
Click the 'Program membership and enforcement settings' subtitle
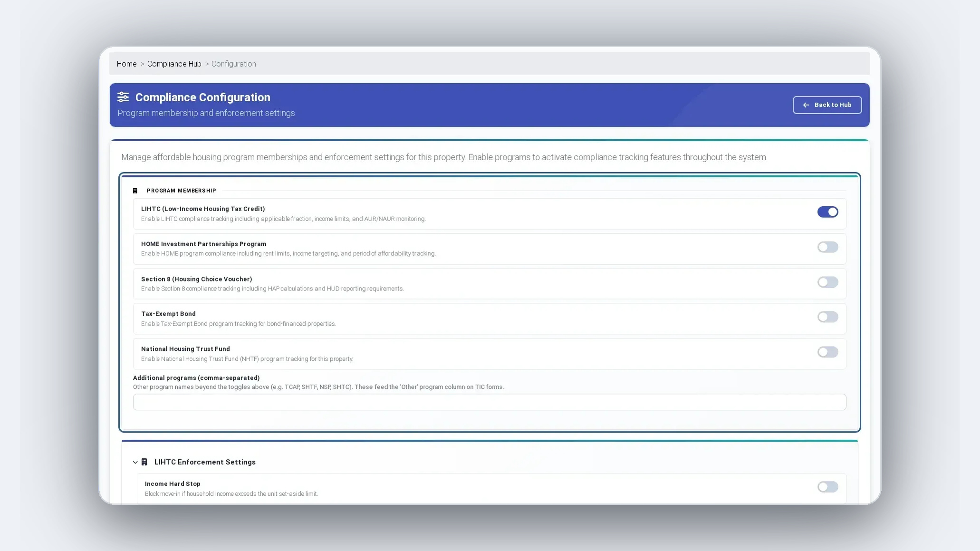pyautogui.click(x=206, y=113)
